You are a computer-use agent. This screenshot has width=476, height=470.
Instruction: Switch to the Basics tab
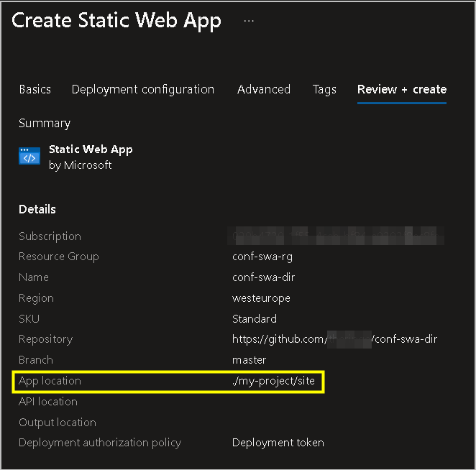point(35,90)
